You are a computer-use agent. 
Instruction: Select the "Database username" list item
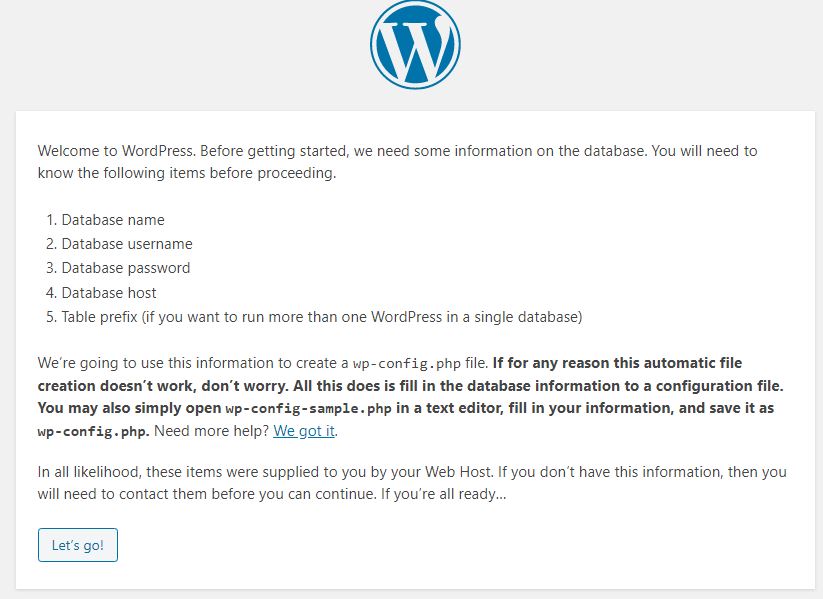point(127,244)
